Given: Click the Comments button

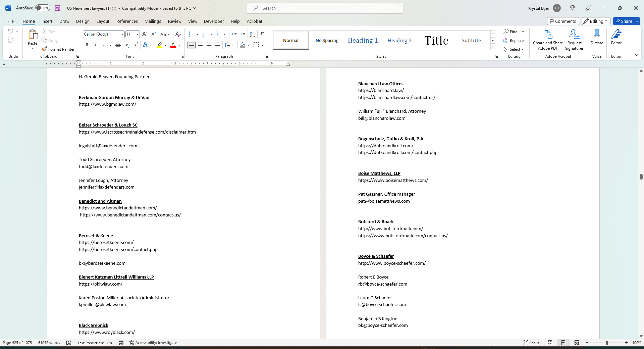Looking at the screenshot, I should [563, 21].
